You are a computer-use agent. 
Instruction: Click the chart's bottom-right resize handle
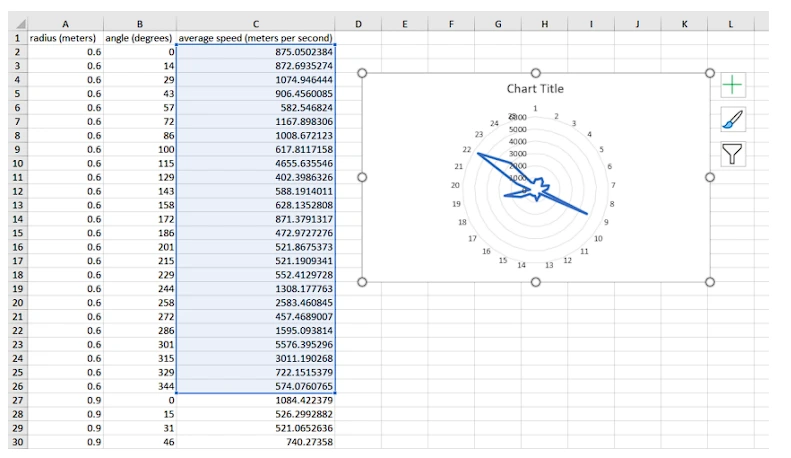710,282
